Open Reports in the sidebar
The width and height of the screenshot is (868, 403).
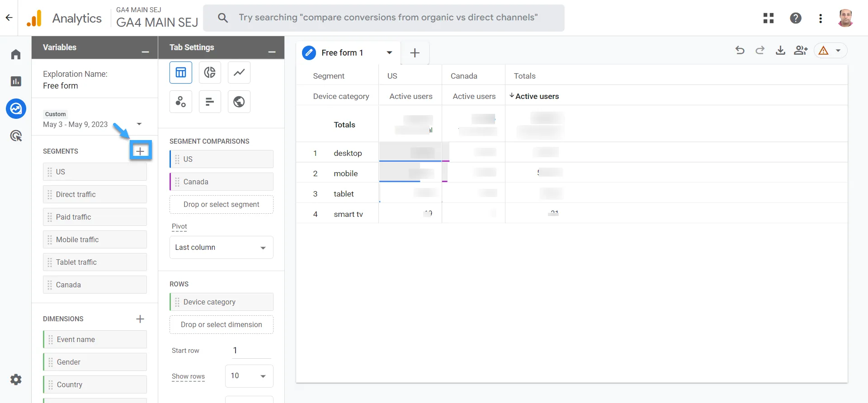pyautogui.click(x=16, y=81)
